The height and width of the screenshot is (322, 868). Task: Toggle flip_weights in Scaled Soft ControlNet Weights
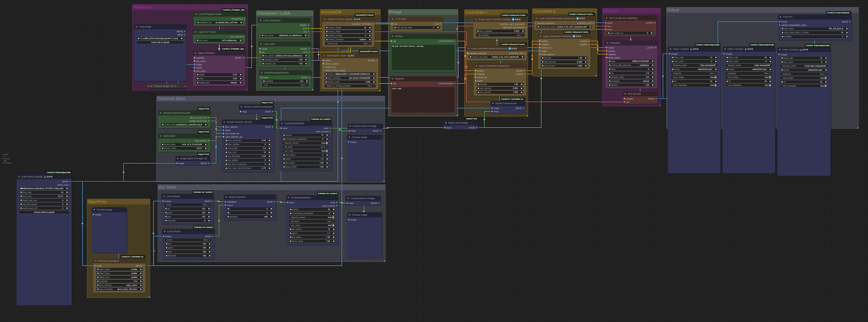tap(500, 35)
